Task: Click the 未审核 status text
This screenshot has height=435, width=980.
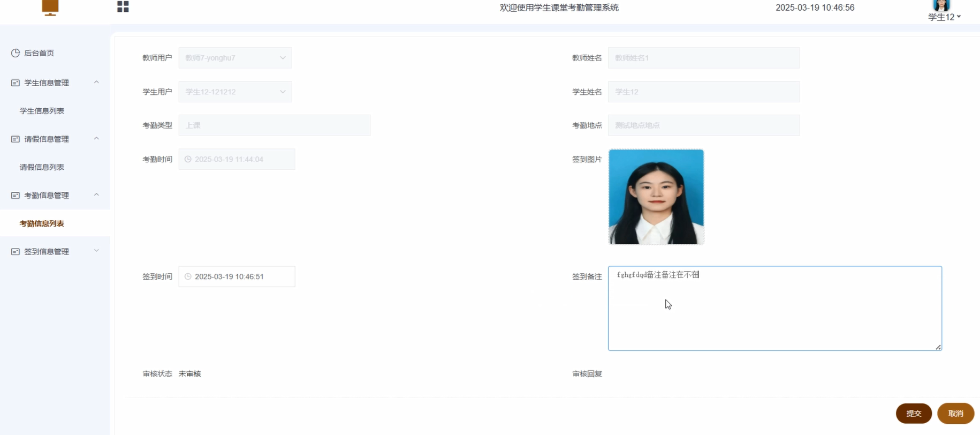Action: [190, 374]
